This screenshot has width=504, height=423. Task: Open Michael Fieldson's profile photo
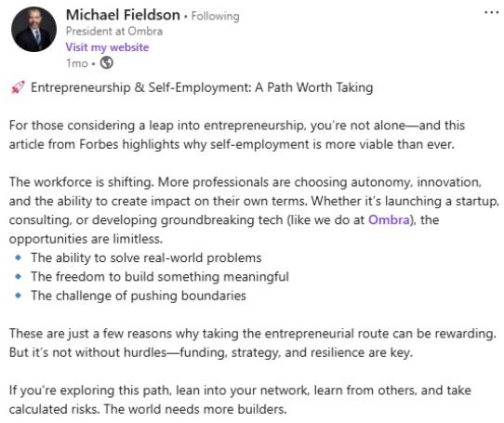[33, 29]
